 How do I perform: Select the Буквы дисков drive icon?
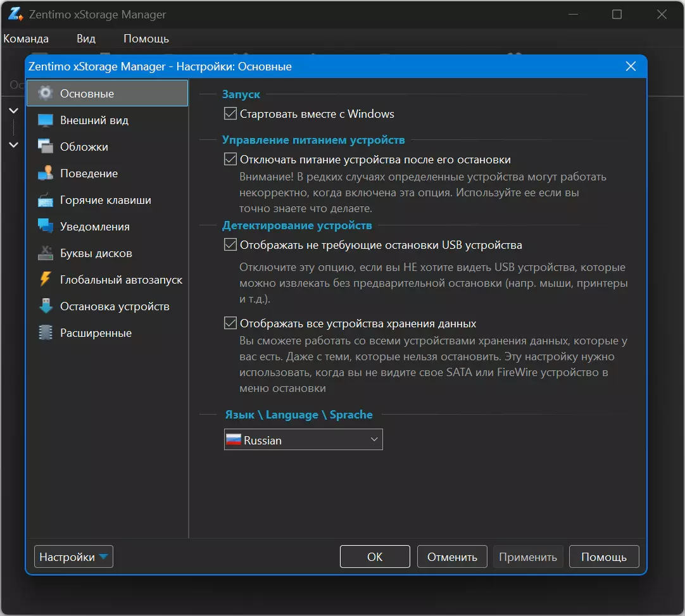tap(46, 253)
